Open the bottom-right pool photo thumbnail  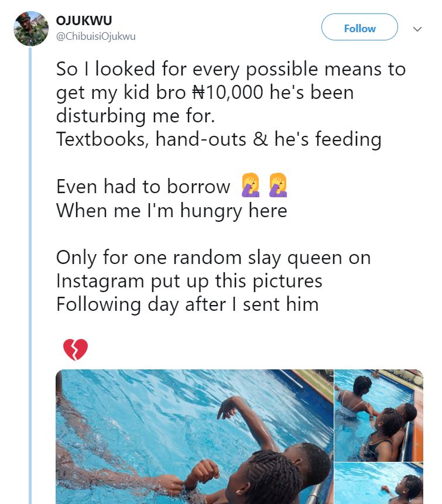tap(379, 484)
